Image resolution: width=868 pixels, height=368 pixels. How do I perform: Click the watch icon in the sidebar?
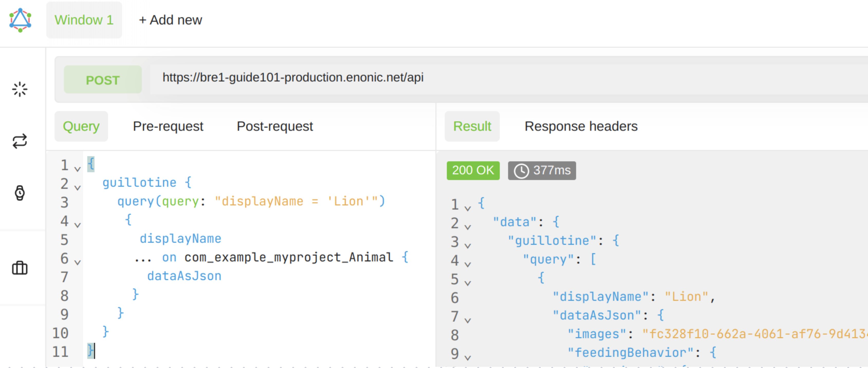(x=20, y=193)
